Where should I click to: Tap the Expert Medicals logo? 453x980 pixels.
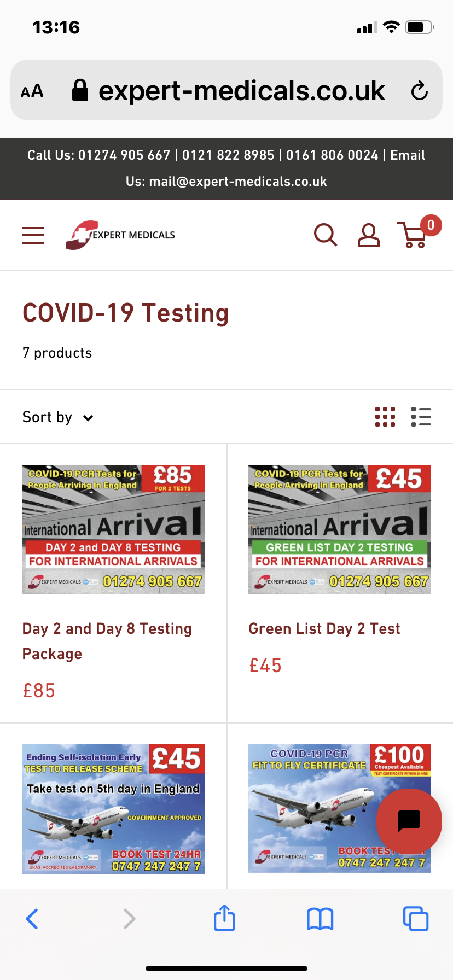pyautogui.click(x=120, y=235)
